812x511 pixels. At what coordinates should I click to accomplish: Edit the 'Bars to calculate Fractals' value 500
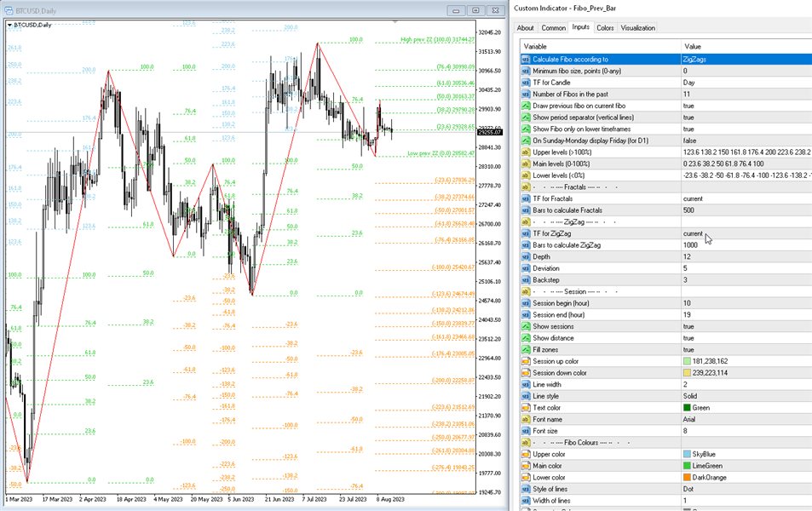coord(688,210)
